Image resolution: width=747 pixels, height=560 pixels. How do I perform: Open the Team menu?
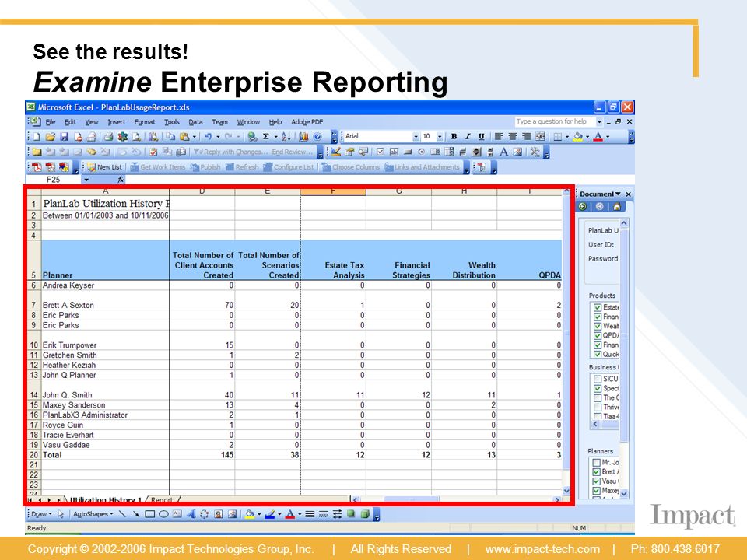click(219, 122)
